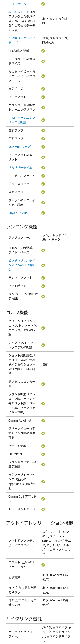This screenshot has width=80, height=644.
Task: Open HRM-Proランニングペースと距離 link
Action: tap(22, 120)
